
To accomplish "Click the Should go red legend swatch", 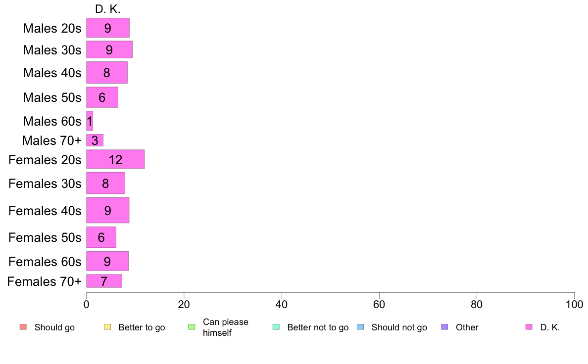I will [x=23, y=327].
